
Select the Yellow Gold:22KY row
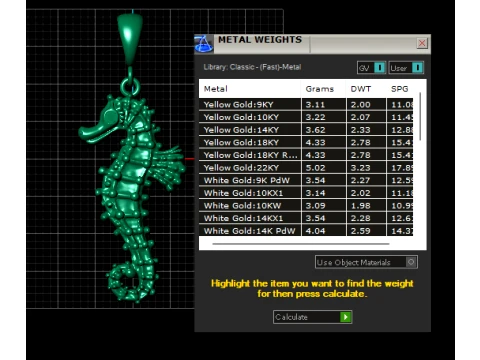coord(306,168)
